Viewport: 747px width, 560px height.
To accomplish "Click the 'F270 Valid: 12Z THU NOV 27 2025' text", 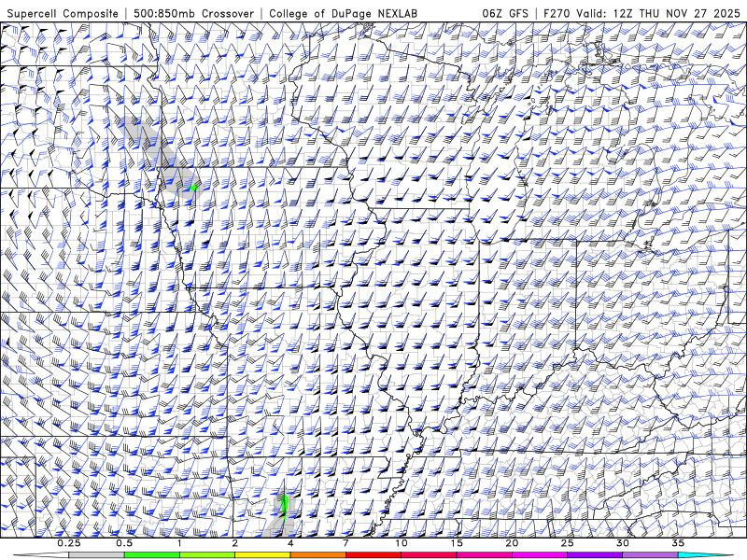I will pyautogui.click(x=641, y=13).
